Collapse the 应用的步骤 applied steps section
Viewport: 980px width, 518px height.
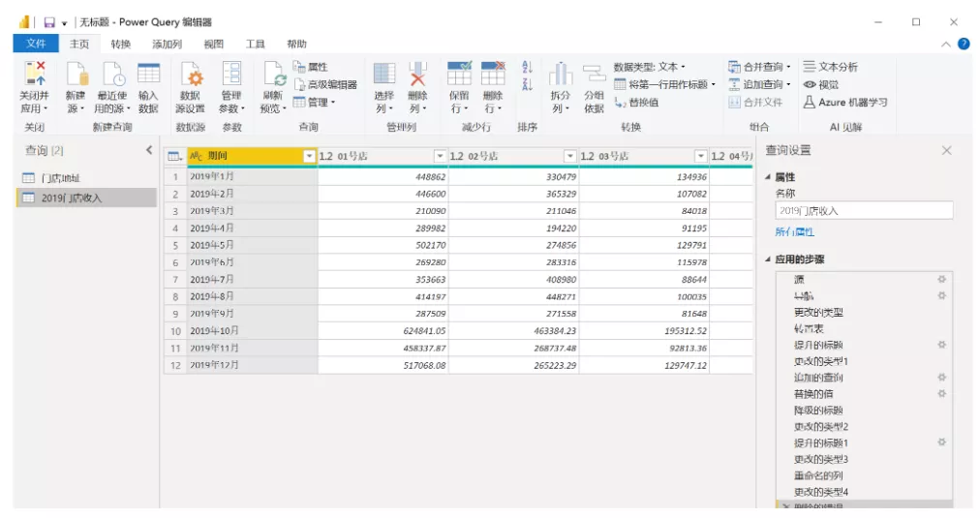pyautogui.click(x=768, y=259)
